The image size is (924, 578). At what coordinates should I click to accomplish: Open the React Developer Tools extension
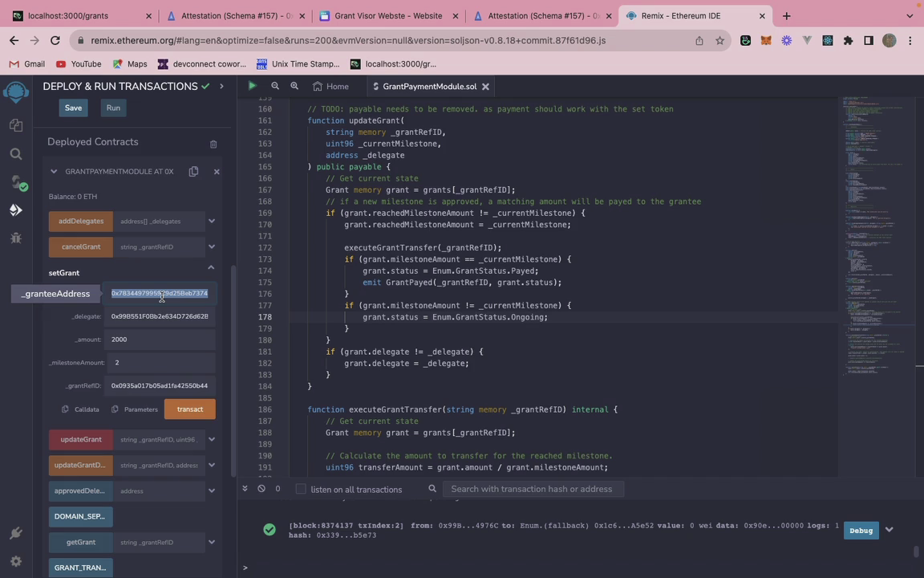click(828, 41)
